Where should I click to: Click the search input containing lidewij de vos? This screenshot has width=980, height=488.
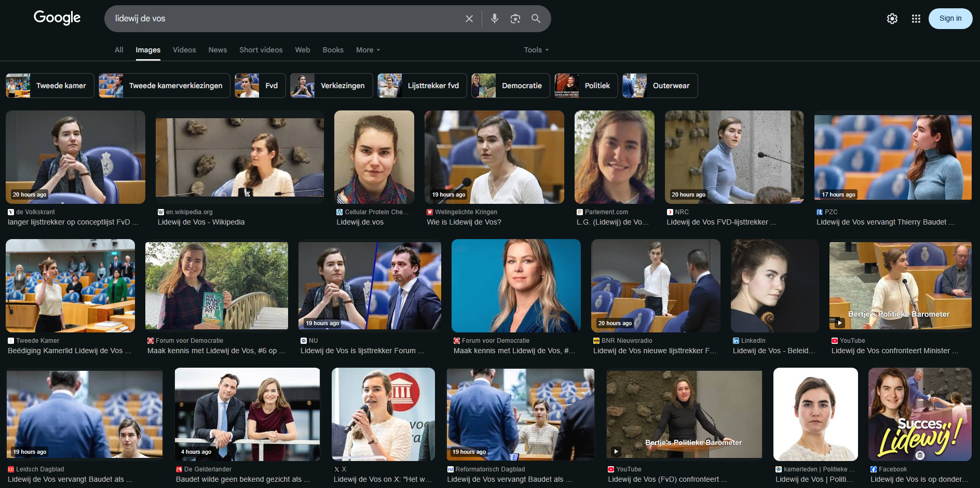click(285, 19)
